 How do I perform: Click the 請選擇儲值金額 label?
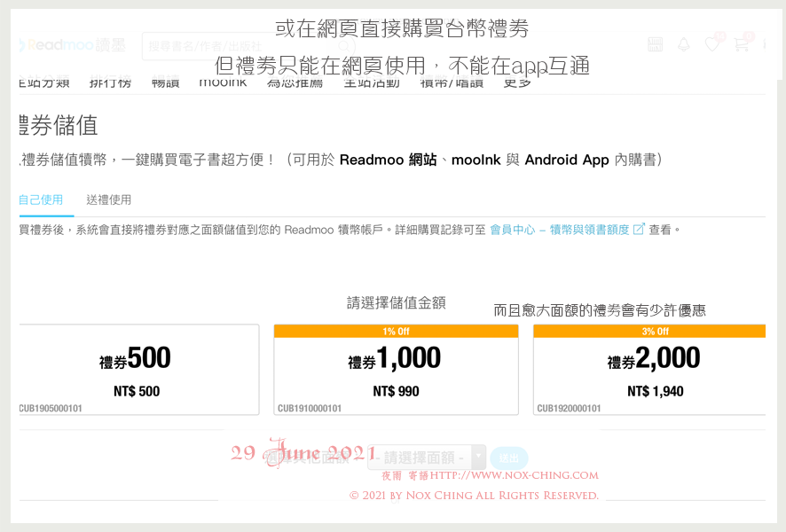tap(396, 302)
